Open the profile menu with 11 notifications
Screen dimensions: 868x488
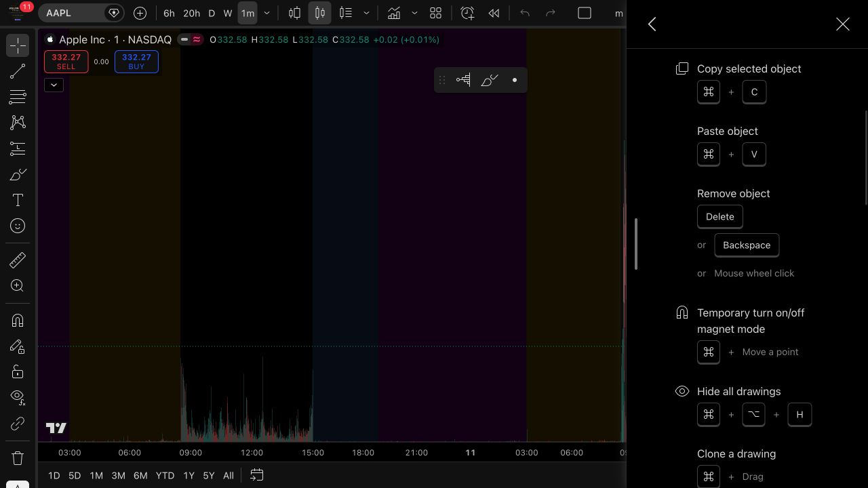(x=16, y=10)
